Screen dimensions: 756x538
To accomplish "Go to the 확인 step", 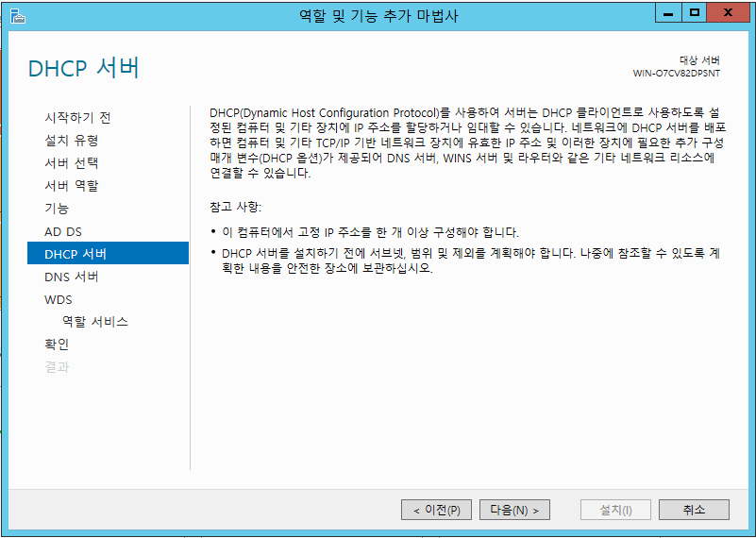I will coord(57,345).
